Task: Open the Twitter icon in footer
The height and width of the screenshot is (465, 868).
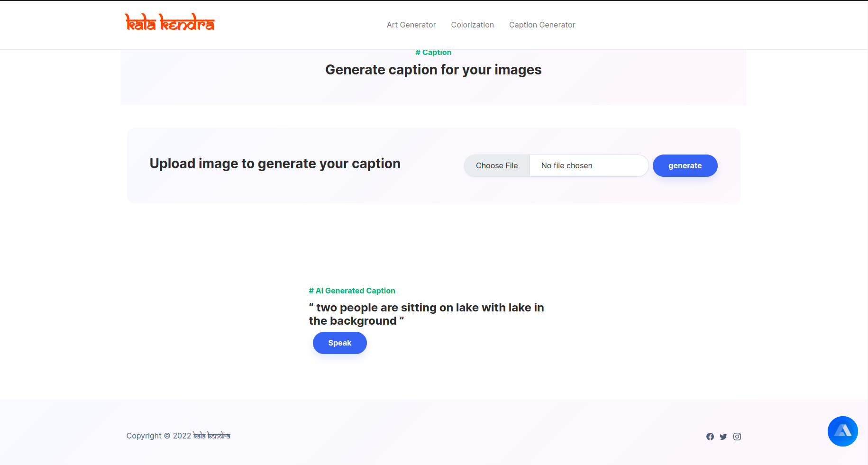Action: [723, 437]
